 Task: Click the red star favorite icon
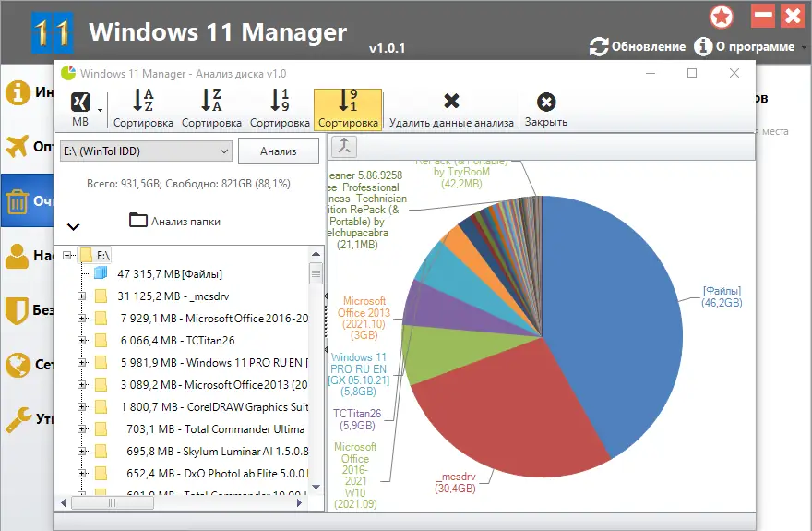(x=722, y=17)
